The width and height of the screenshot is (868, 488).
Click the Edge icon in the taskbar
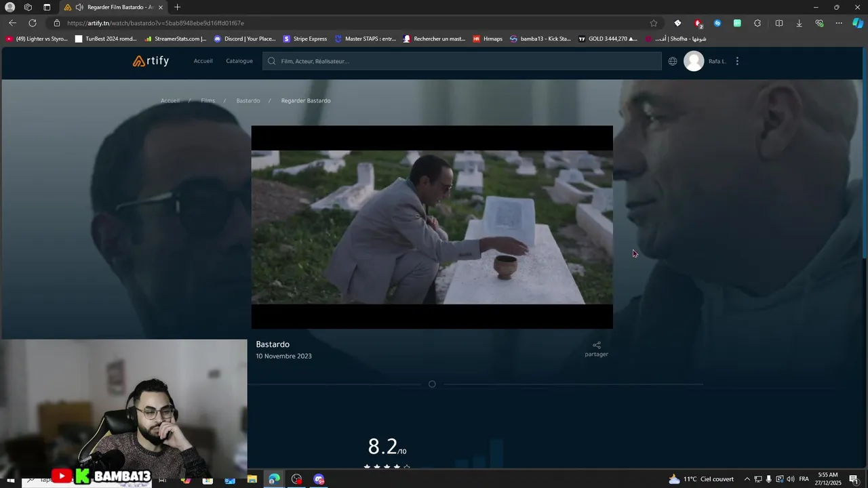(x=274, y=479)
